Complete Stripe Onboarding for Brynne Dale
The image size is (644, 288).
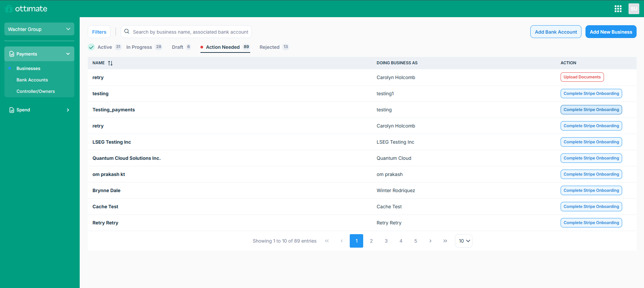click(x=591, y=190)
